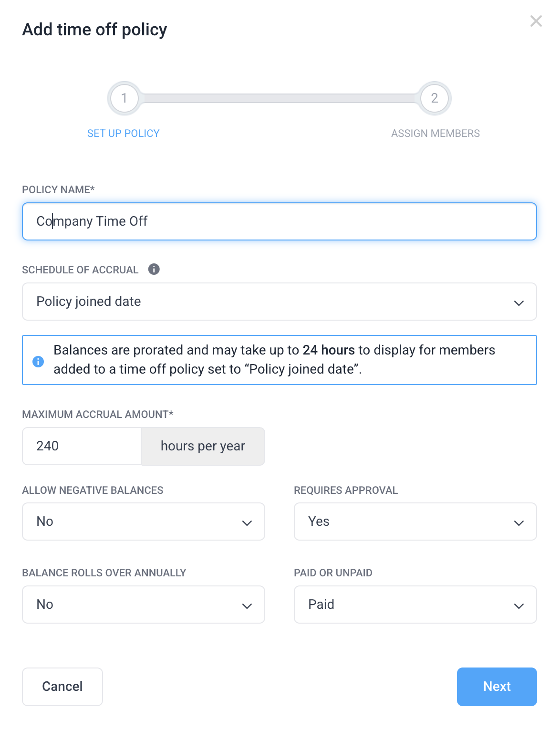Screen dimensions: 560x730
Task: Select the Set Up Policy step label
Action: coord(123,134)
